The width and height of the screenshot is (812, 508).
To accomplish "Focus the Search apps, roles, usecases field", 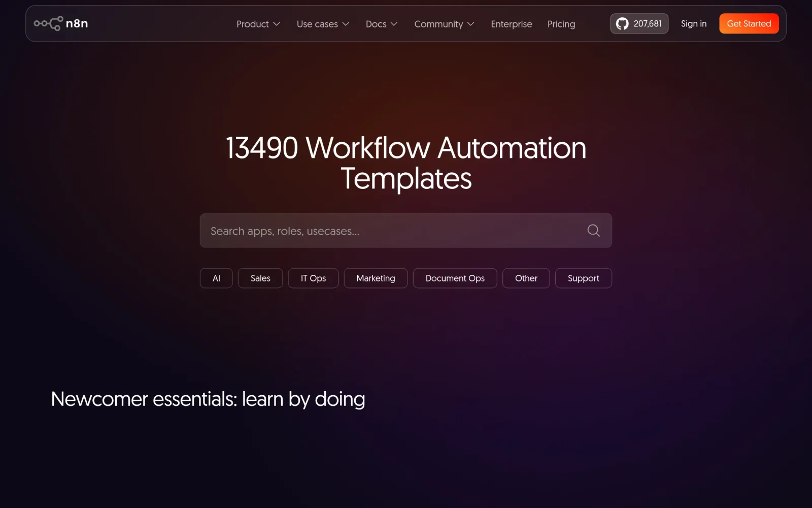I will [405, 231].
